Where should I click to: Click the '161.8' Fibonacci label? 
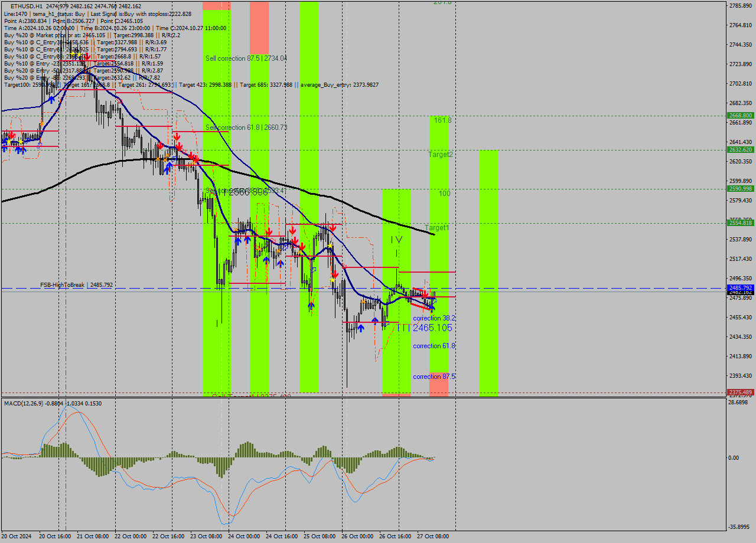click(443, 120)
